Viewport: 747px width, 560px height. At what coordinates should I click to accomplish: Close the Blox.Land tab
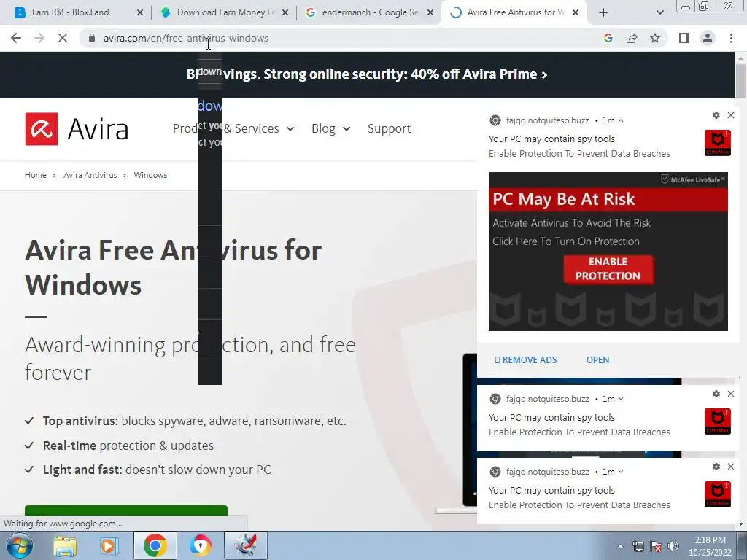click(140, 12)
